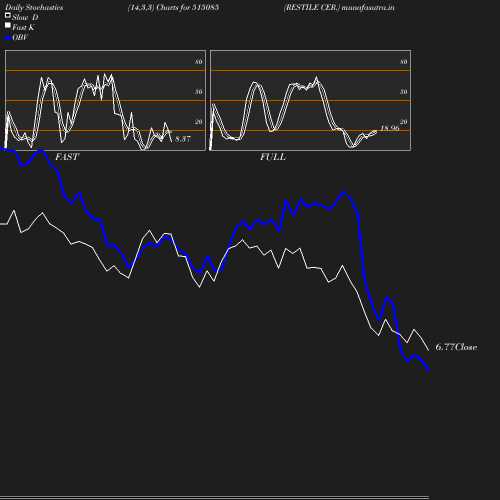The height and width of the screenshot is (500, 500).
Task: Click the FAST stochastic chart panel
Action: click(x=105, y=100)
